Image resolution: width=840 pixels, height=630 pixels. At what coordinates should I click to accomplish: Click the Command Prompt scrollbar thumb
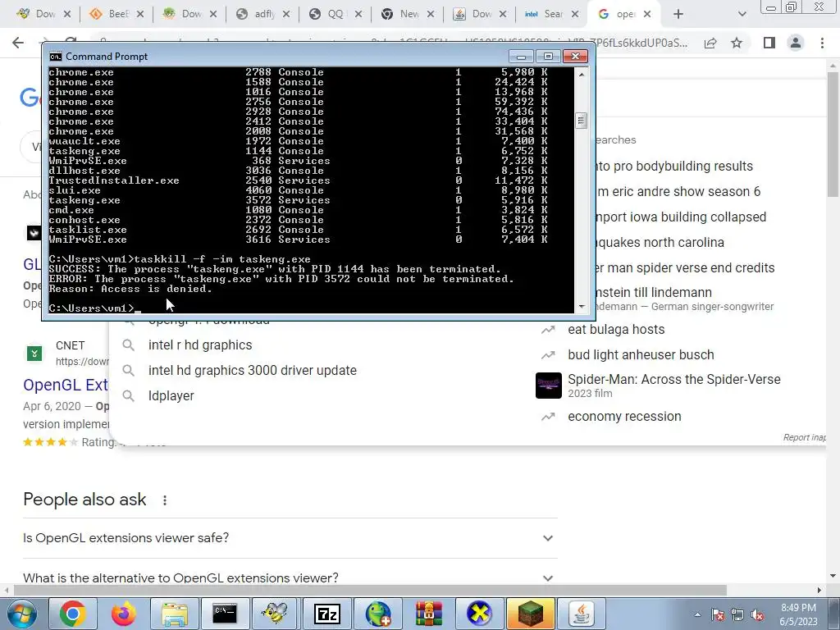tap(582, 121)
